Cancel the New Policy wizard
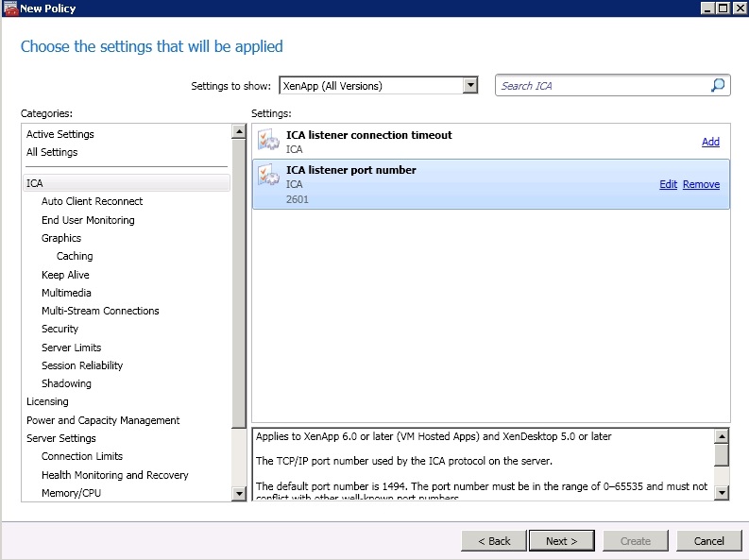749x560 pixels. (x=709, y=541)
